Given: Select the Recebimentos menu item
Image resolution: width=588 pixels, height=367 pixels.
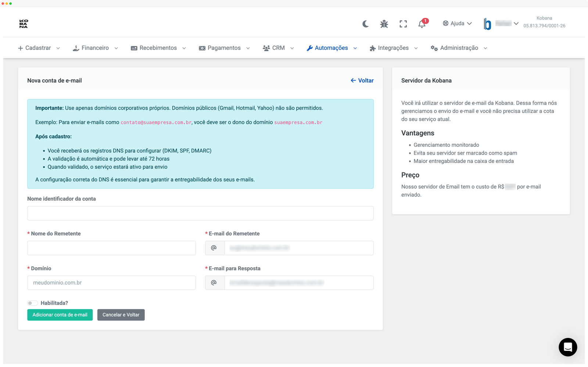Looking at the screenshot, I should tap(158, 47).
